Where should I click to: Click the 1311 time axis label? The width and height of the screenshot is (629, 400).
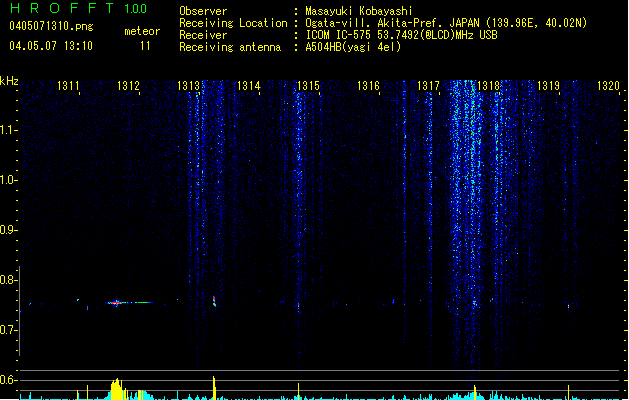click(68, 85)
